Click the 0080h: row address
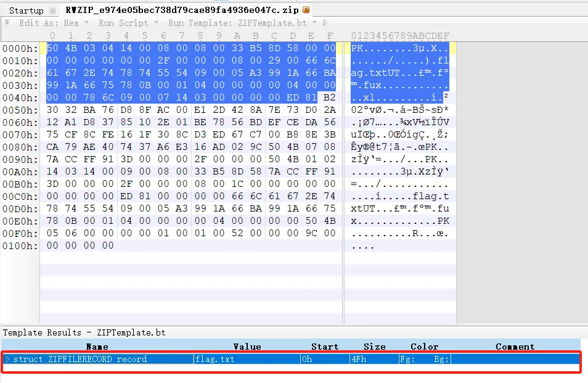Image resolution: width=588 pixels, height=383 pixels. click(20, 147)
